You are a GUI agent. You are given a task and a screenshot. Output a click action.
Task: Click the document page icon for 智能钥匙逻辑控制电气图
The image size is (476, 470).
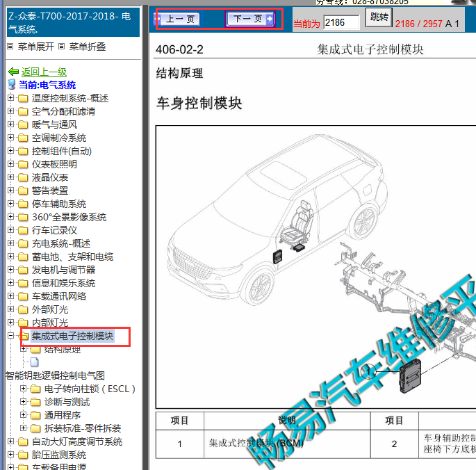(35, 362)
